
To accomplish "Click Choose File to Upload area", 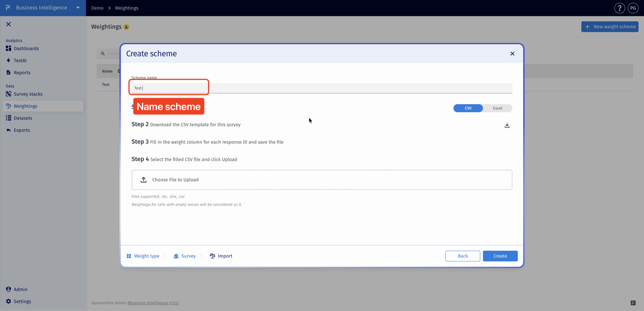I will click(x=322, y=180).
